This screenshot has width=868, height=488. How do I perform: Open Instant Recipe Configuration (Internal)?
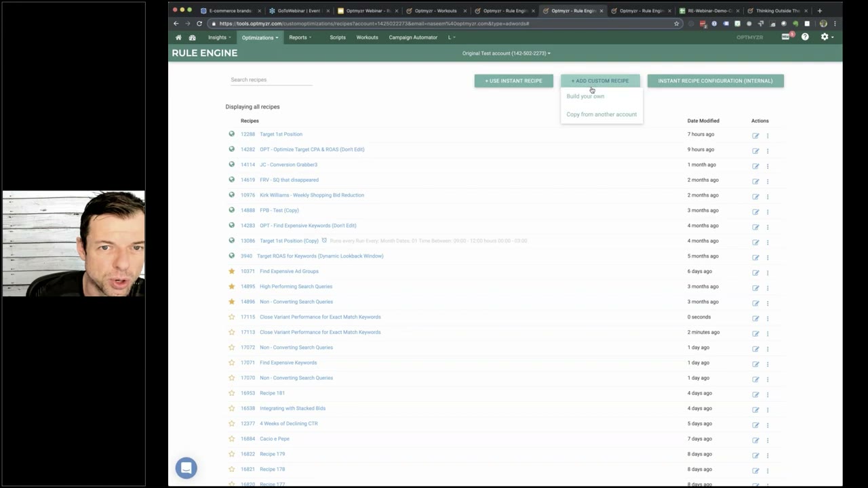tap(715, 81)
